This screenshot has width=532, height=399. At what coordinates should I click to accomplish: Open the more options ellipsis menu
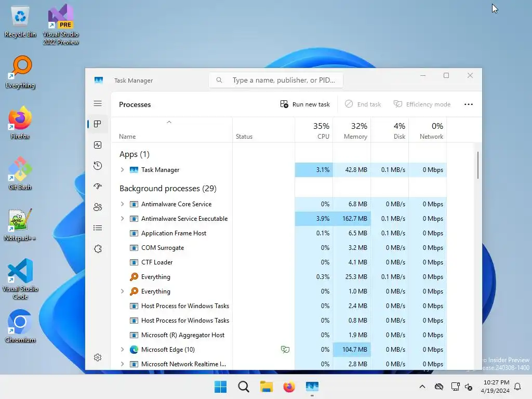[469, 104]
